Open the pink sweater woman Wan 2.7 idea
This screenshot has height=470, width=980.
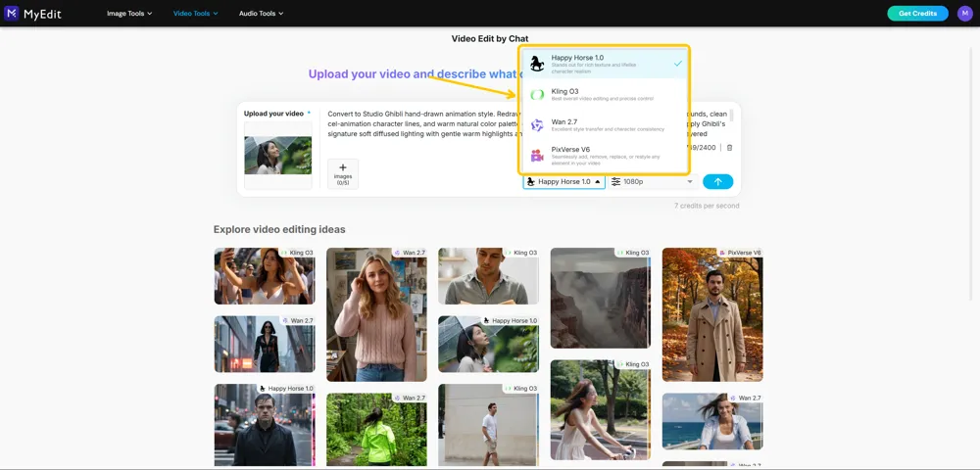[x=377, y=314]
